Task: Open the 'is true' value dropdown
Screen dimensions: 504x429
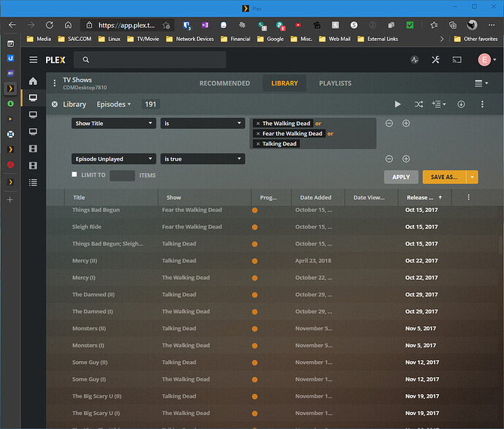Action: click(203, 159)
